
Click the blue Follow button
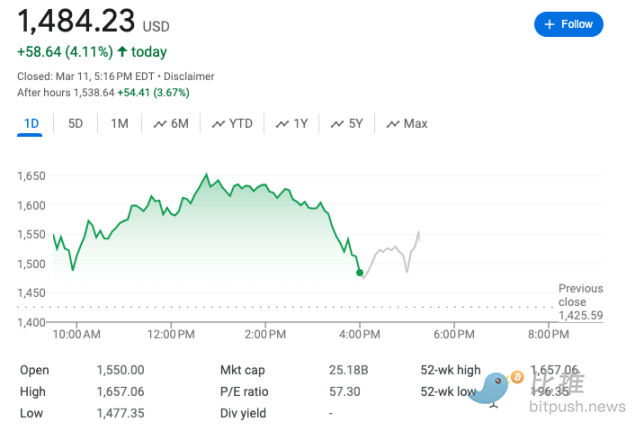(x=568, y=25)
